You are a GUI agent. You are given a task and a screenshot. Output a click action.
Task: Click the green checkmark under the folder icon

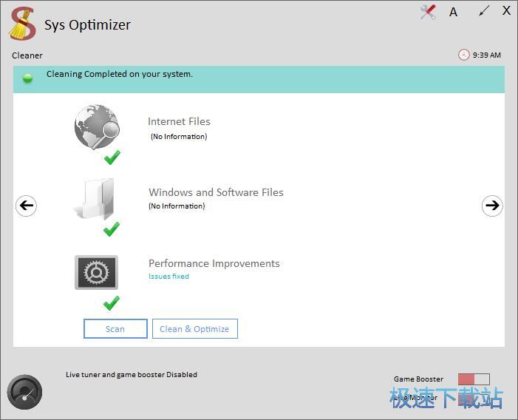pos(112,229)
